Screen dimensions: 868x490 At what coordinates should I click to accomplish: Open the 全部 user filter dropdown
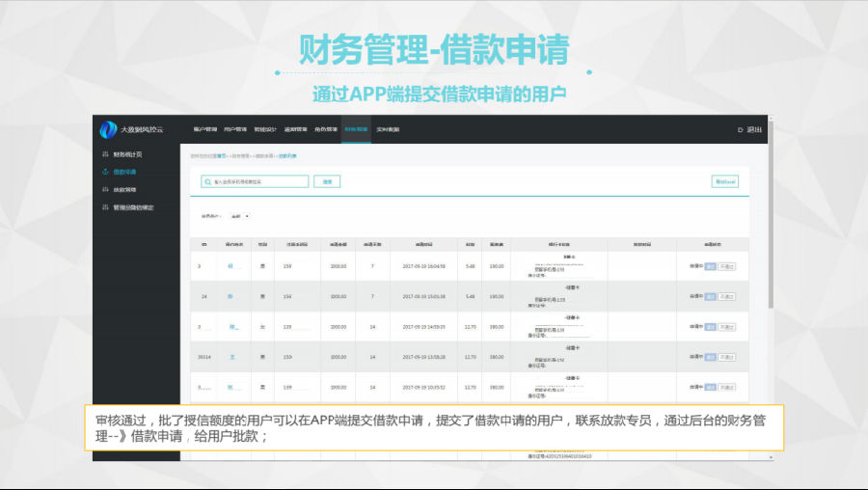240,216
